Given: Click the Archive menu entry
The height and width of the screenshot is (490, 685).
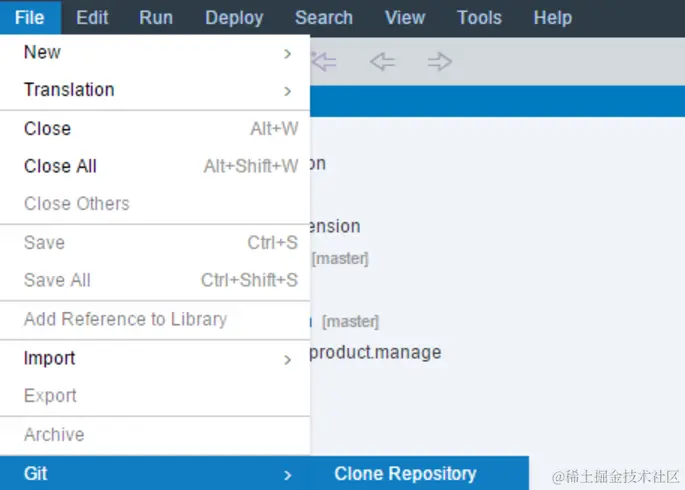Looking at the screenshot, I should [x=54, y=435].
